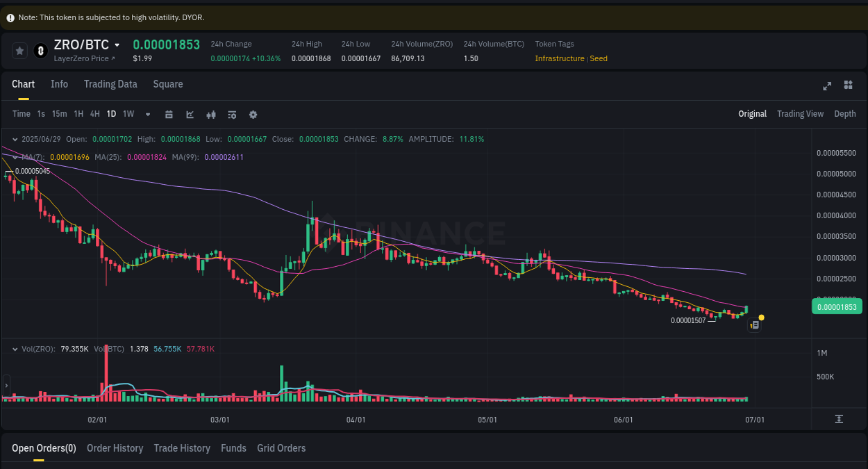Viewport: 868px width, 469px height.
Task: Open the Order History tab
Action: pos(115,448)
